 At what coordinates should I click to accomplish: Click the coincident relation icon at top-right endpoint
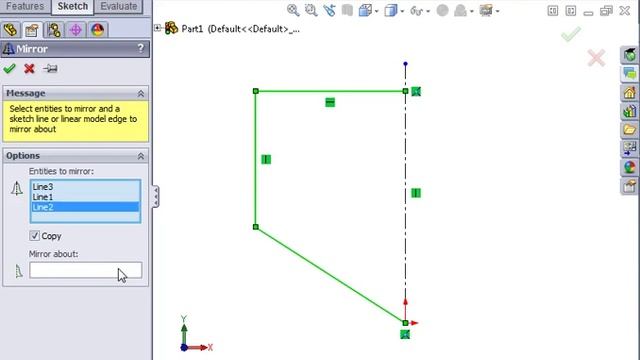pos(416,91)
